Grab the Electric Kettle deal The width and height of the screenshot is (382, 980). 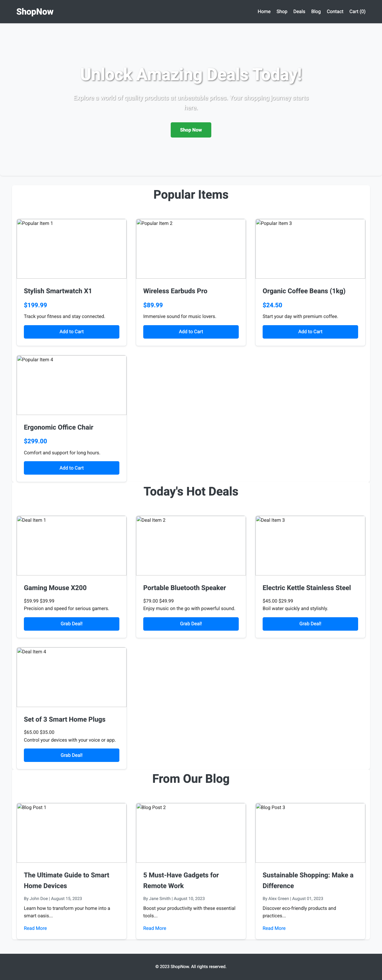pyautogui.click(x=310, y=624)
